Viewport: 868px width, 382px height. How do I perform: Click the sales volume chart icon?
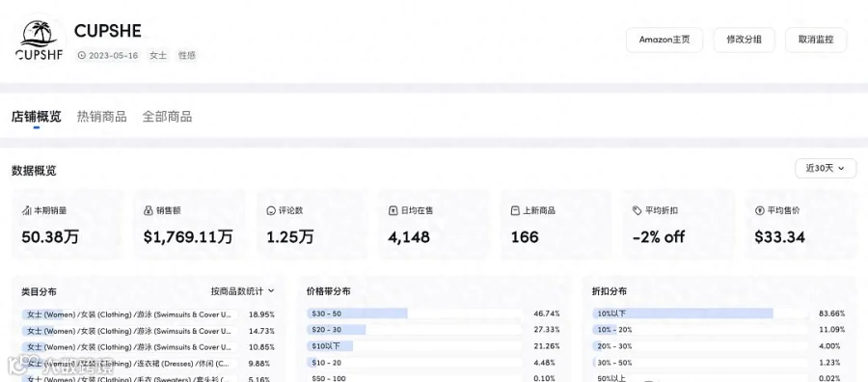pyautogui.click(x=26, y=211)
